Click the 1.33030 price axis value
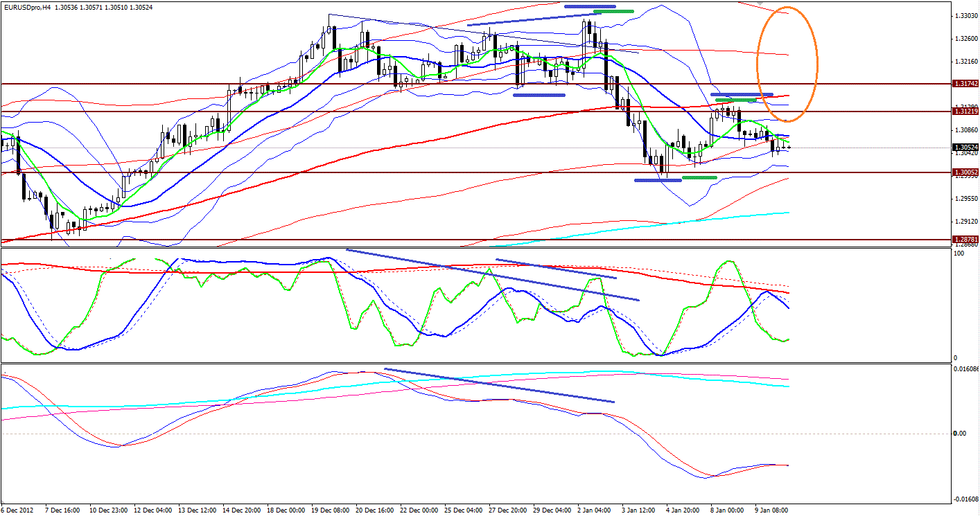 click(x=965, y=16)
